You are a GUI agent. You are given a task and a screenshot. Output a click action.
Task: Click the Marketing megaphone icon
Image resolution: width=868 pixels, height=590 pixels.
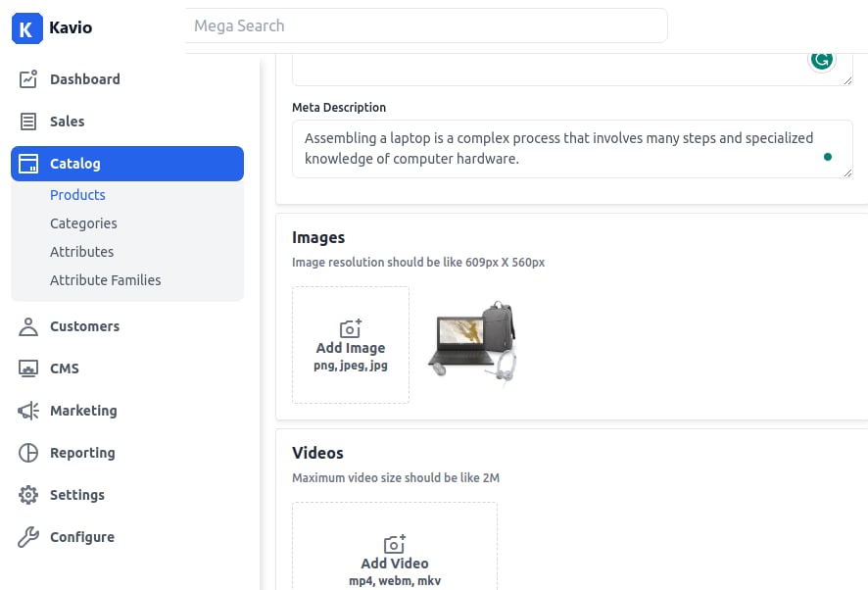tap(28, 411)
